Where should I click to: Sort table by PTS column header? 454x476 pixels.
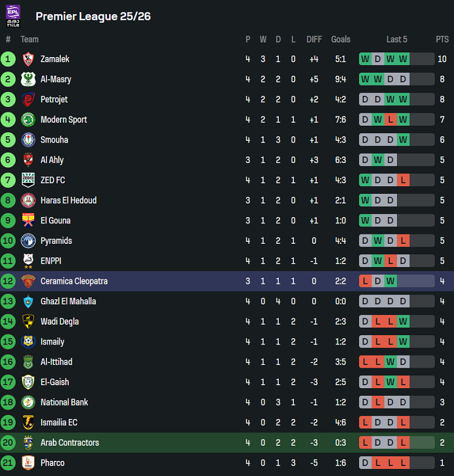(x=442, y=40)
